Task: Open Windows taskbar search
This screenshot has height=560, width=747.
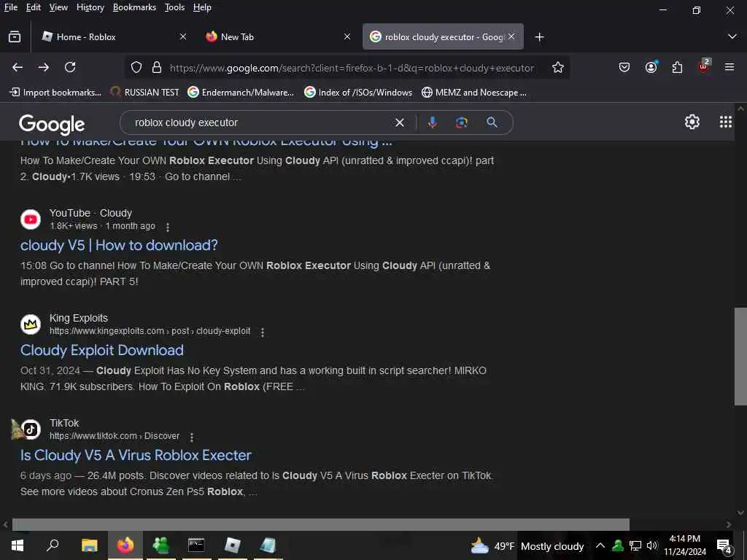Action: pos(53,545)
